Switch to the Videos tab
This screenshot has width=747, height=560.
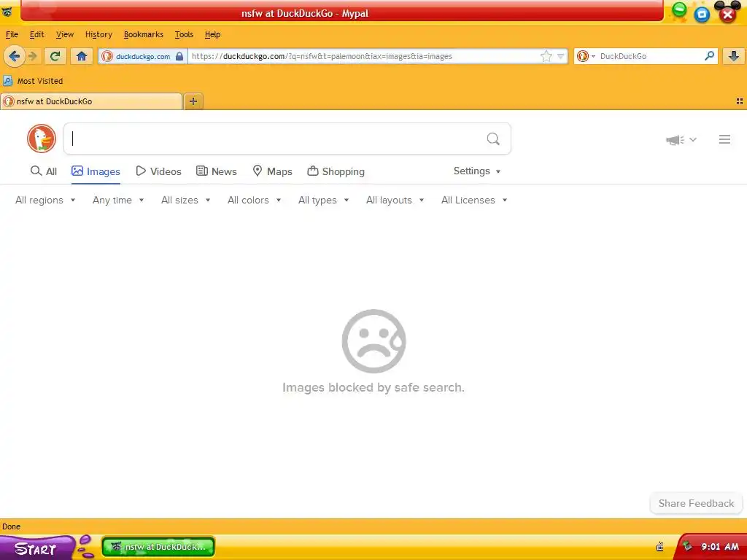[x=158, y=171]
